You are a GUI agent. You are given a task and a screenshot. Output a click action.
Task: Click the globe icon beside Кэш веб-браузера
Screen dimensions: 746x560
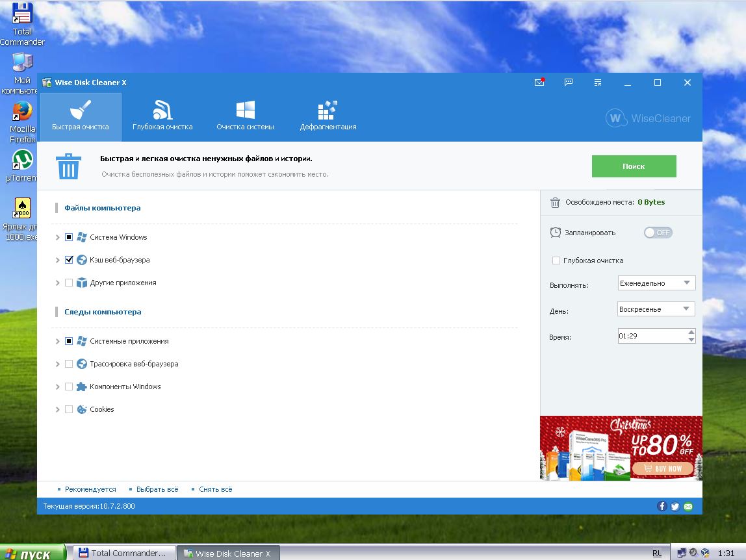click(x=82, y=260)
